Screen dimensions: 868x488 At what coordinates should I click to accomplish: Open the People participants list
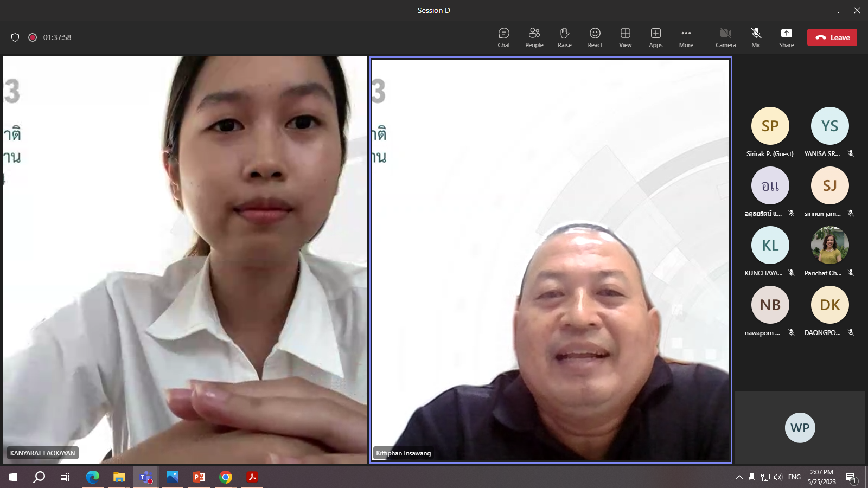click(534, 37)
